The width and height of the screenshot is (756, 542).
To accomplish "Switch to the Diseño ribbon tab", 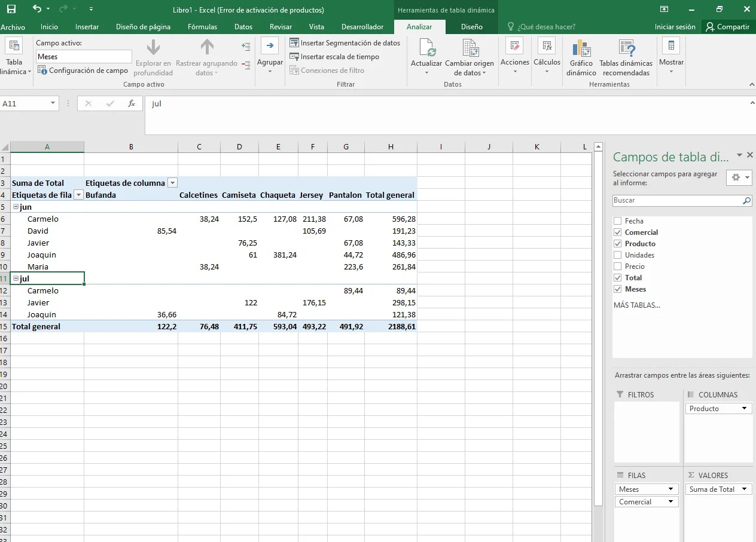I will pyautogui.click(x=472, y=27).
